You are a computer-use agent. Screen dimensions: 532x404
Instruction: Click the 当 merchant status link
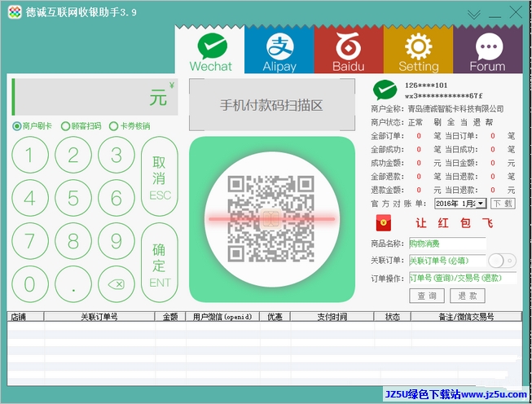coord(464,122)
